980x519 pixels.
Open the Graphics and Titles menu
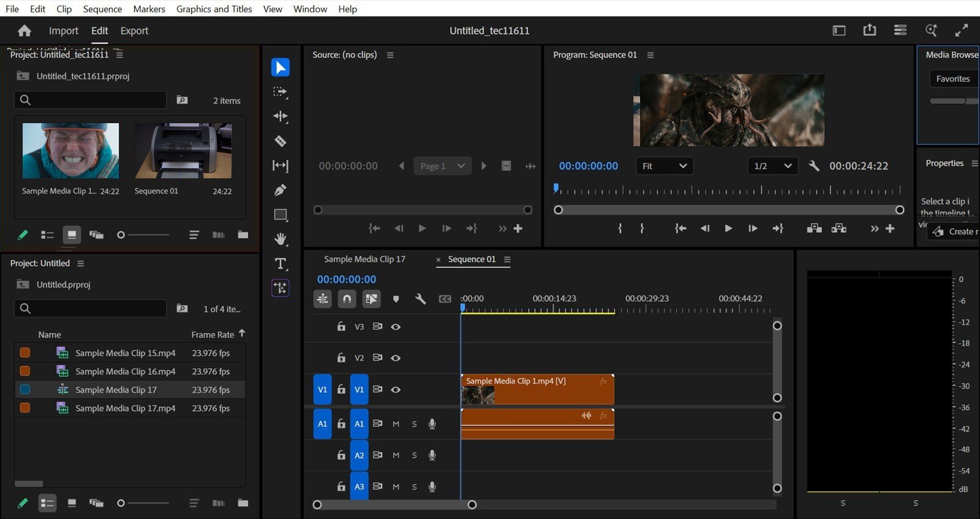pos(214,9)
